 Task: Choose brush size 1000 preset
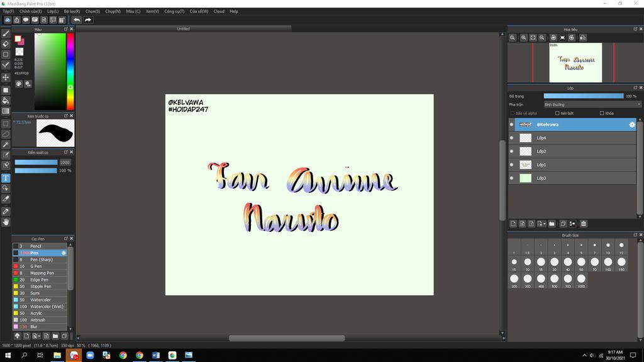[581, 281]
